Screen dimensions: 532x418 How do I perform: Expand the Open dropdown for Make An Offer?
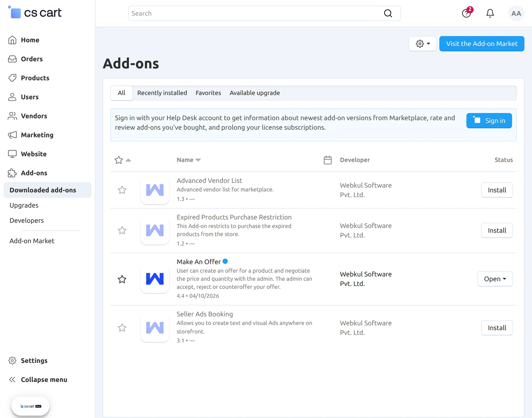click(x=495, y=279)
